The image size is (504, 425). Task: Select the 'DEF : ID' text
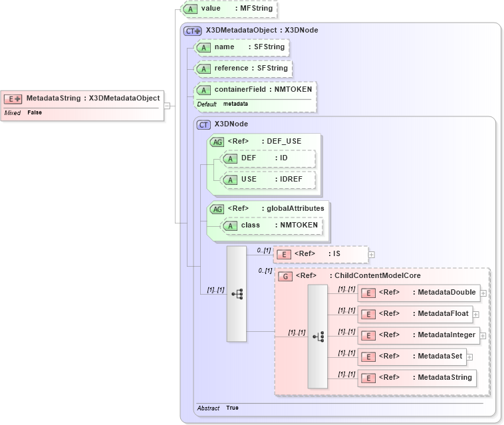pyautogui.click(x=265, y=158)
